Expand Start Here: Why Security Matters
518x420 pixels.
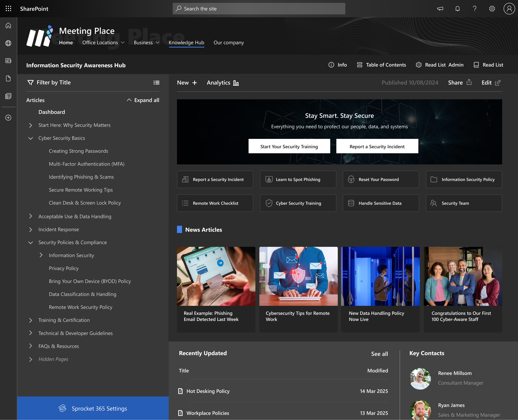pyautogui.click(x=30, y=125)
